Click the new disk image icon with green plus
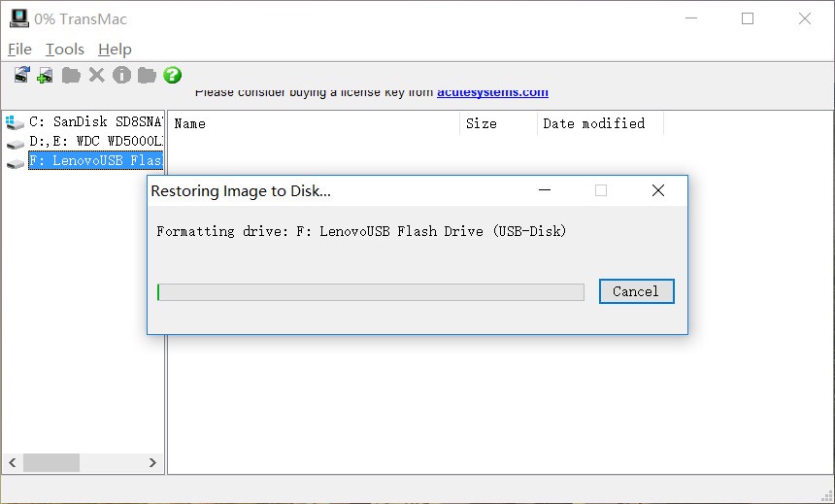Screen dimensions: 835x504 (x=45, y=75)
